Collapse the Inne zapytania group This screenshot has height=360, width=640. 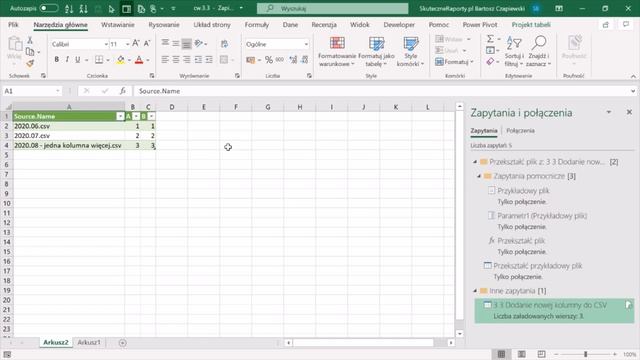click(x=475, y=291)
